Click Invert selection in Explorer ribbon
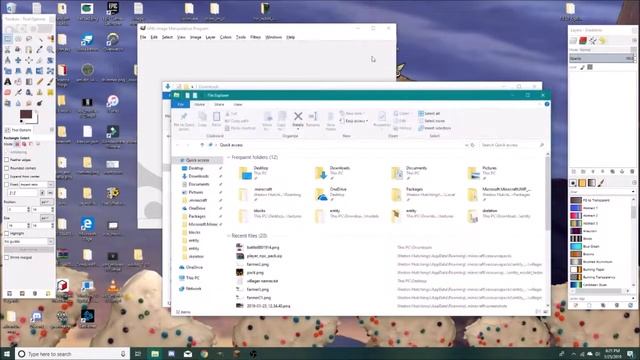The height and width of the screenshot is (360, 640). pos(435,128)
